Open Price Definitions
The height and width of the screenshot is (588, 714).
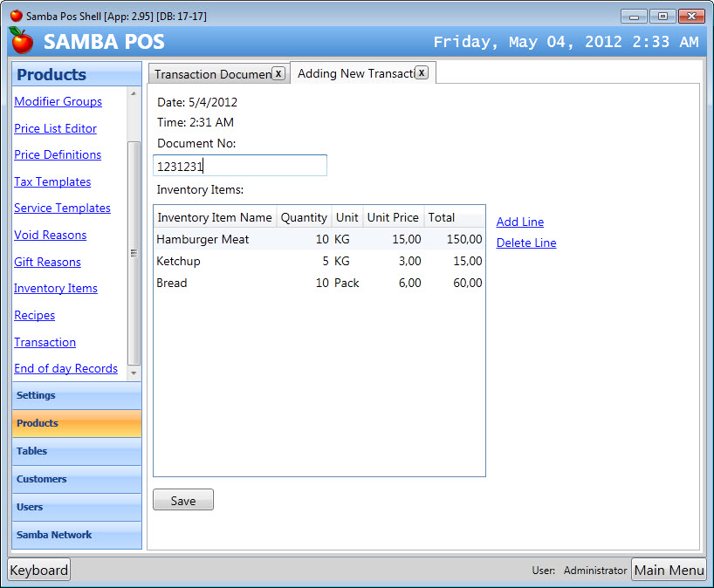[58, 154]
